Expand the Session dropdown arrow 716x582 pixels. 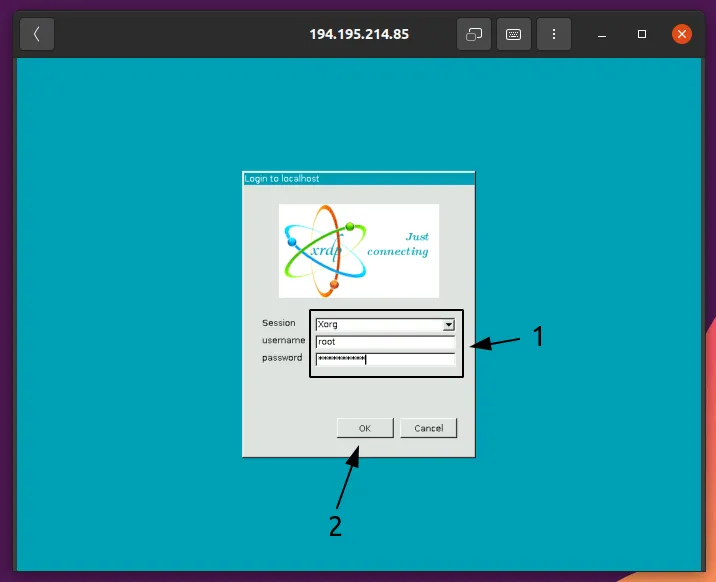click(449, 324)
